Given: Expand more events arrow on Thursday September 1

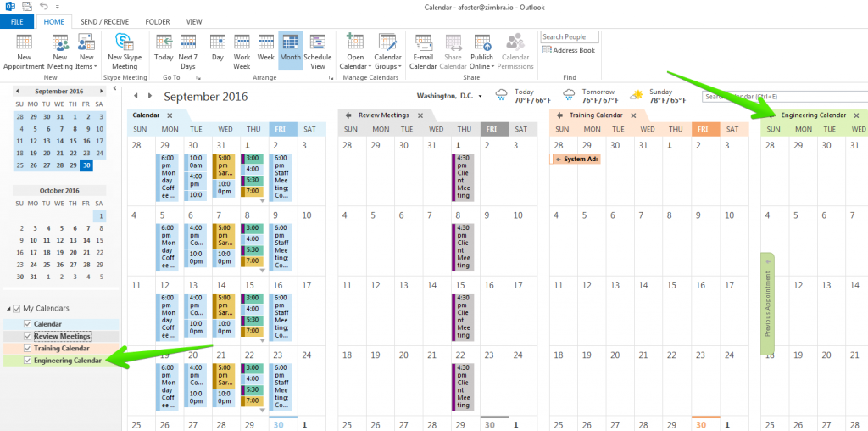Looking at the screenshot, I should 263,200.
